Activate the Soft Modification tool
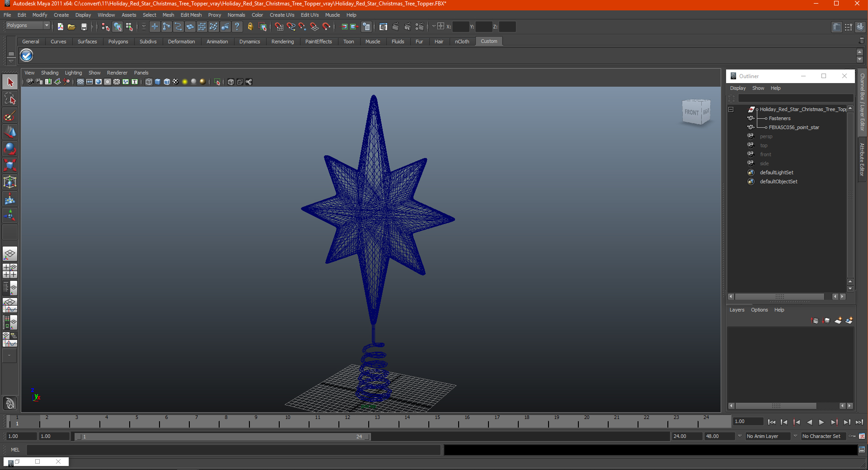Image resolution: width=868 pixels, height=470 pixels. point(10,199)
